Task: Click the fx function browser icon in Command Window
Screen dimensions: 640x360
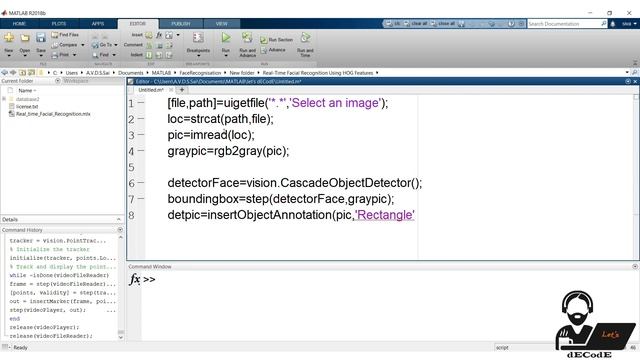Action: (135, 279)
